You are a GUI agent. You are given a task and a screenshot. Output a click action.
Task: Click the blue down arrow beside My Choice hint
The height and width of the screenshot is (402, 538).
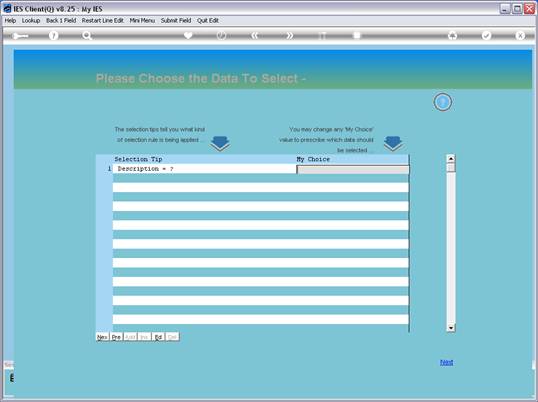point(393,143)
